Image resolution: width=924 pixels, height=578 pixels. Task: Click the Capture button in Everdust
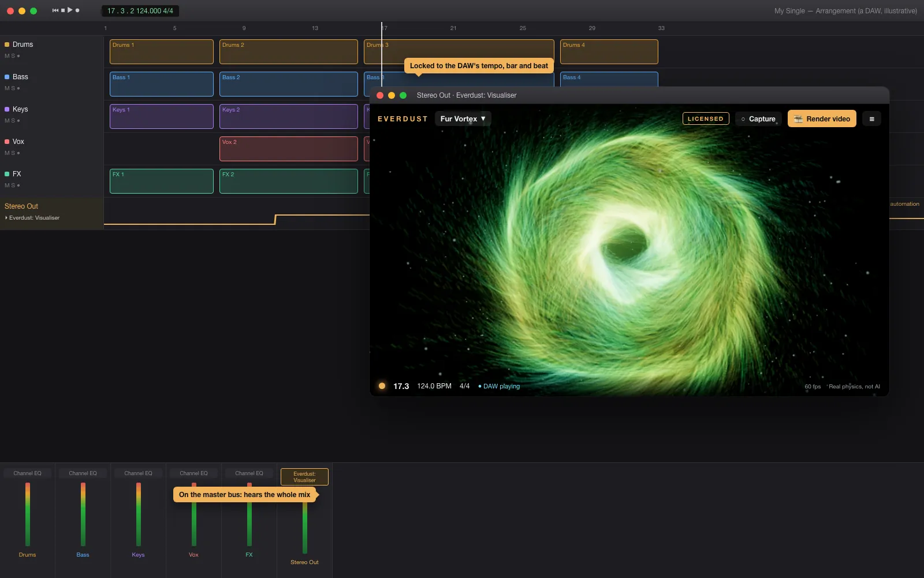(758, 119)
